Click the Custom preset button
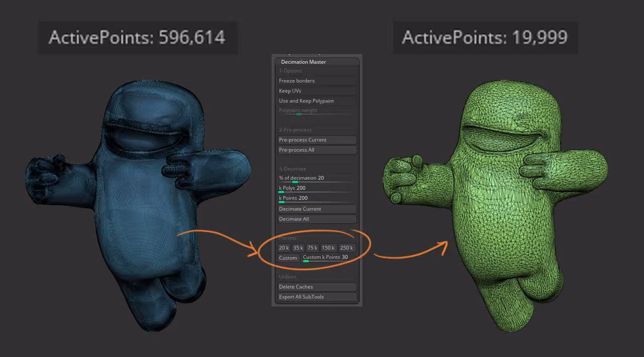The width and height of the screenshot is (644, 357). [x=288, y=258]
